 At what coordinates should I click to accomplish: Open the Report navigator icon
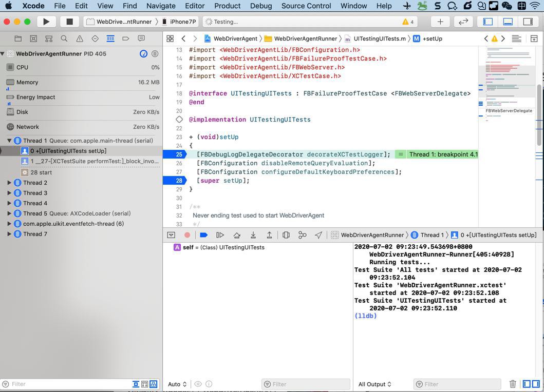[x=141, y=38]
